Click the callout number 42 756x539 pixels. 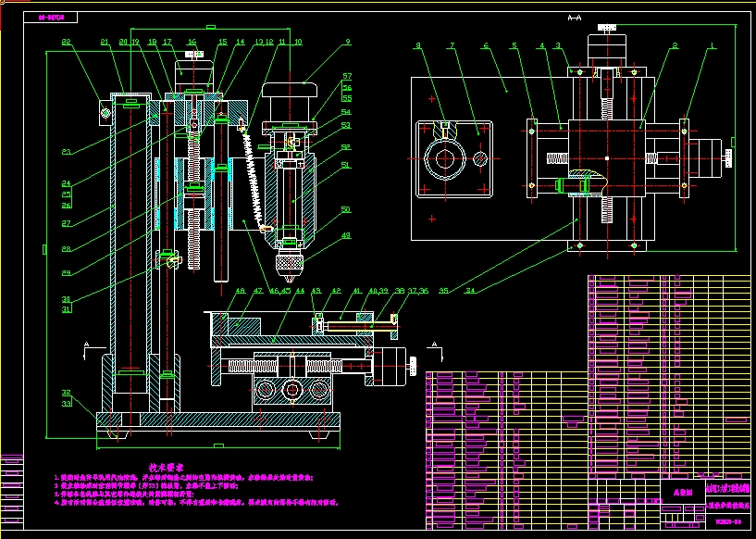(336, 291)
